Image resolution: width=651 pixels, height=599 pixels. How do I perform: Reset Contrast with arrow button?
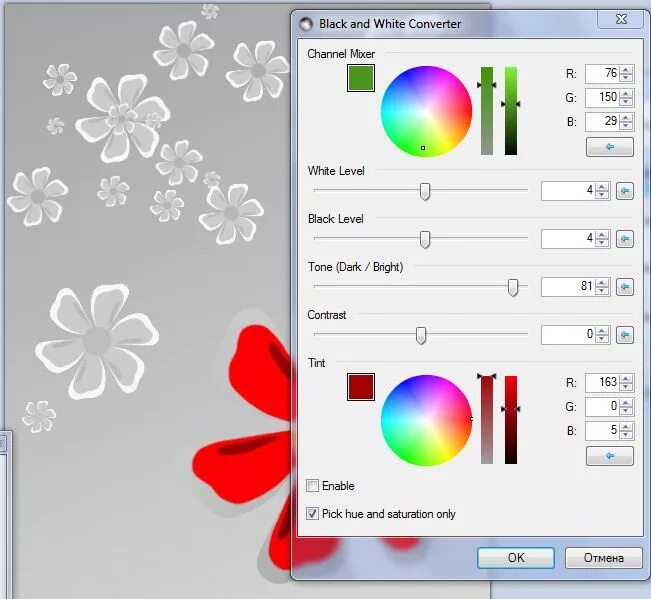coord(625,335)
